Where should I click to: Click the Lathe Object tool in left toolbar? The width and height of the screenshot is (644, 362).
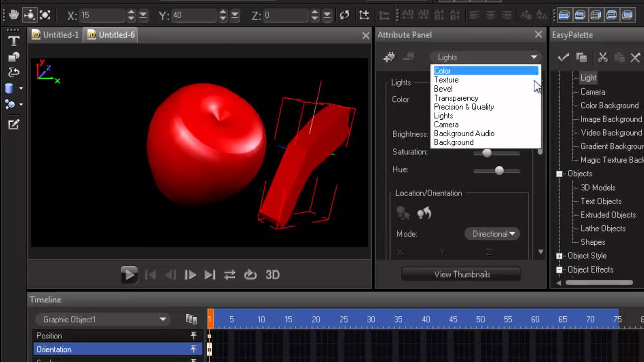14,72
